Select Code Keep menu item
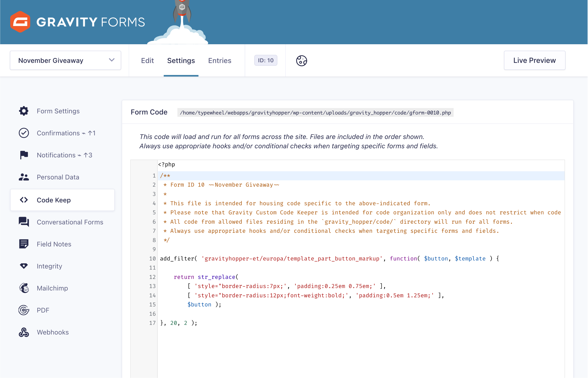 pyautogui.click(x=62, y=200)
